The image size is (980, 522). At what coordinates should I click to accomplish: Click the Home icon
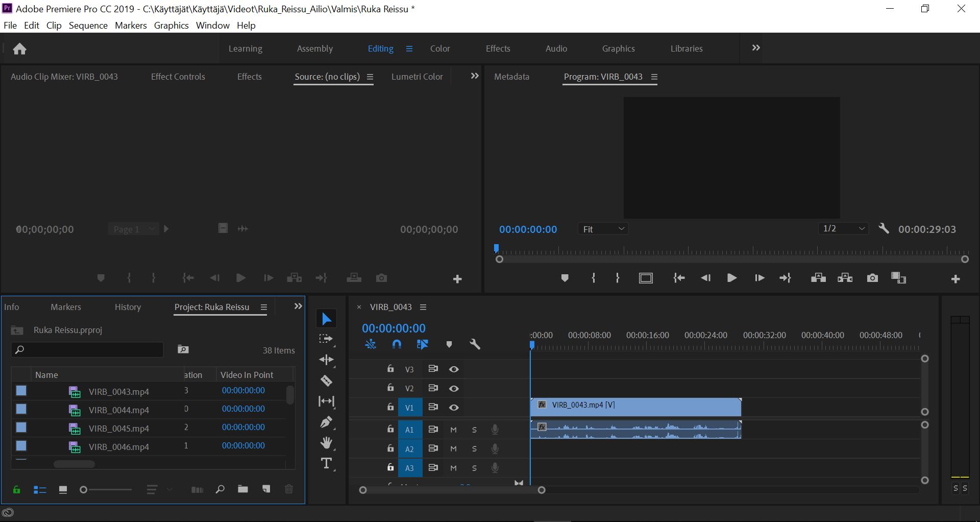coord(20,49)
